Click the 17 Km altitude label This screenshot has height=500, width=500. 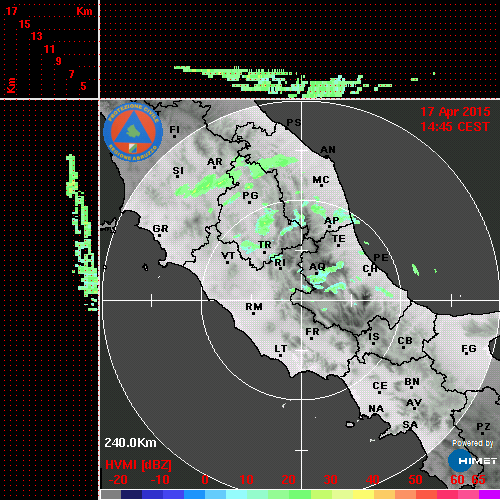pyautogui.click(x=11, y=11)
